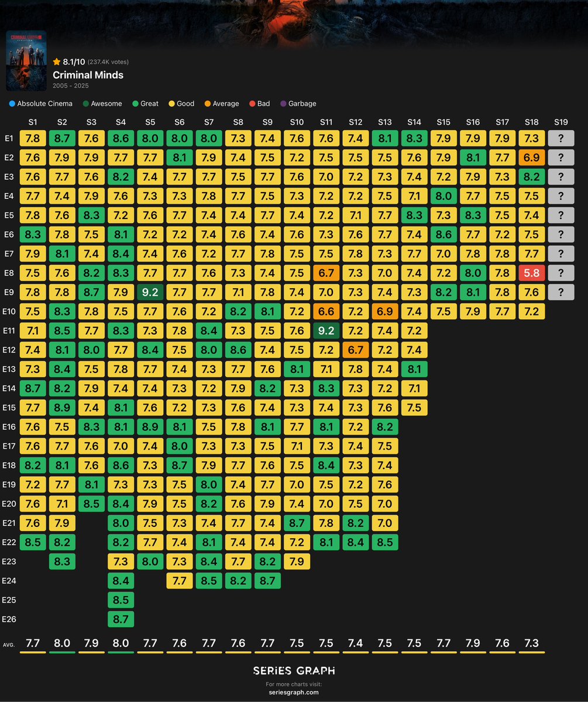Click the 9.2 rated episode cell in S5

click(150, 292)
